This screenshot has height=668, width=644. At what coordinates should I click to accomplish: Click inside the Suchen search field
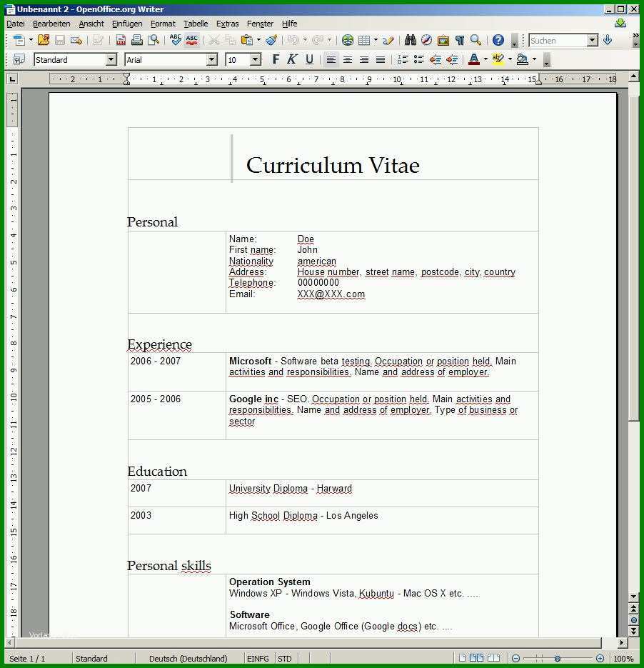click(558, 41)
